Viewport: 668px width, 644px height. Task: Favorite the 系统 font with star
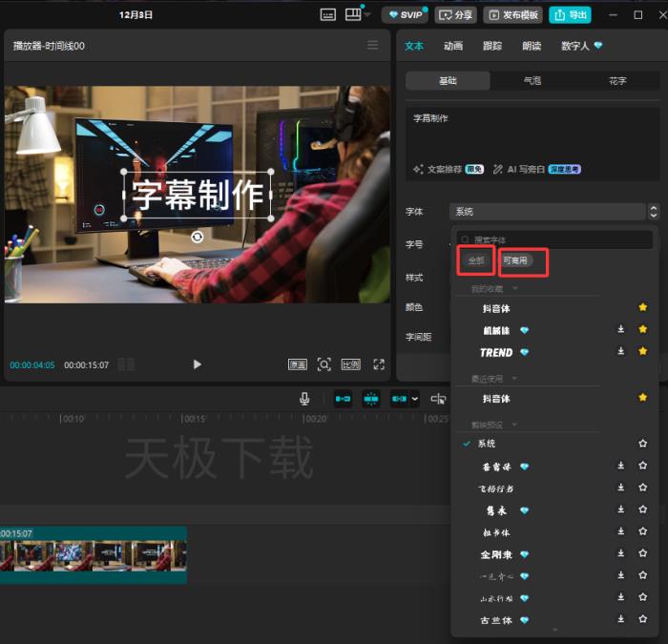643,444
